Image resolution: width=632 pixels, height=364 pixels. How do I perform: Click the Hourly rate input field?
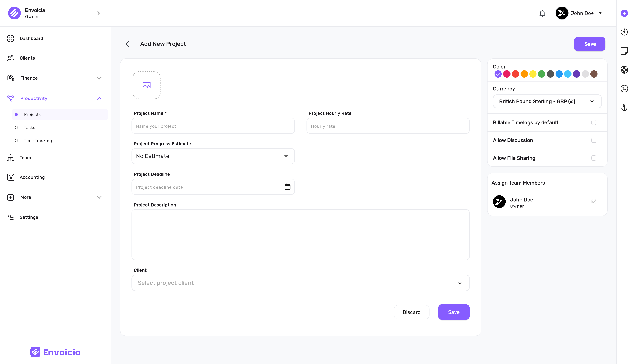[x=388, y=126]
